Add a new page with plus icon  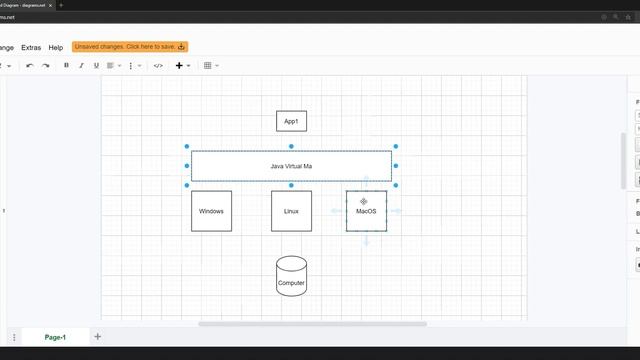(x=98, y=337)
